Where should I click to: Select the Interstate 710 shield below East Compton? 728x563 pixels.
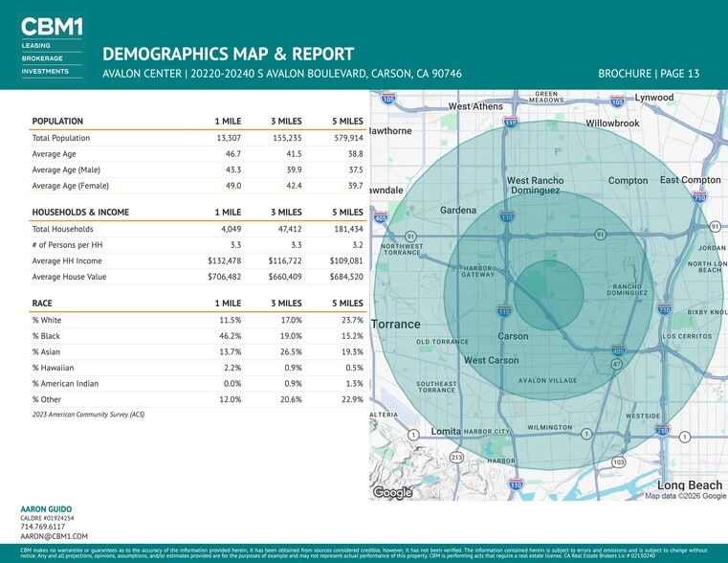(700, 196)
